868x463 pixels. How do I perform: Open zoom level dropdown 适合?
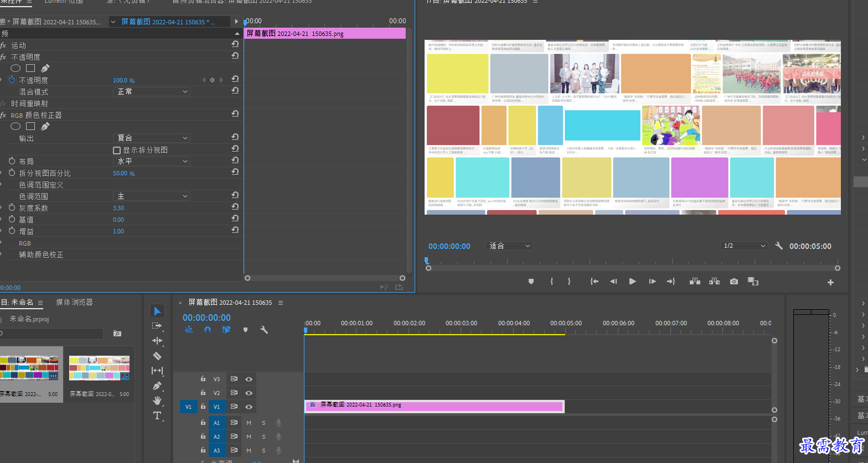509,246
